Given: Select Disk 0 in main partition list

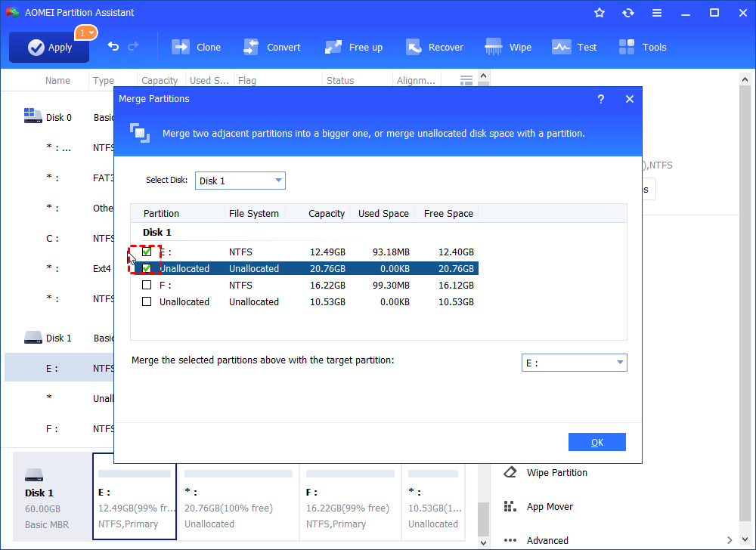Looking at the screenshot, I should (59, 118).
